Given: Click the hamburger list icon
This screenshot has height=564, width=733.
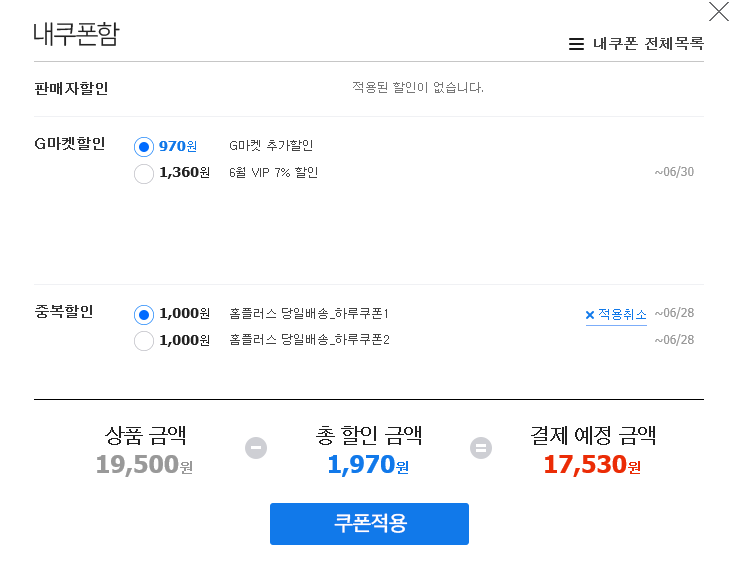Looking at the screenshot, I should [x=576, y=44].
